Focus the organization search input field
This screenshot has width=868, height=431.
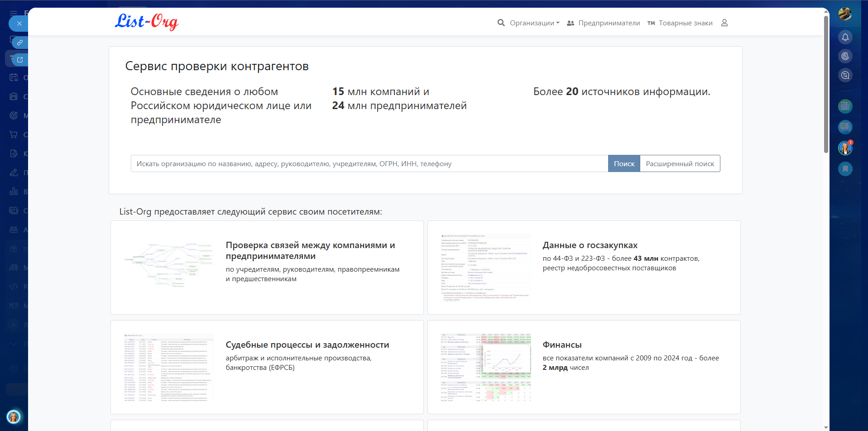(369, 164)
